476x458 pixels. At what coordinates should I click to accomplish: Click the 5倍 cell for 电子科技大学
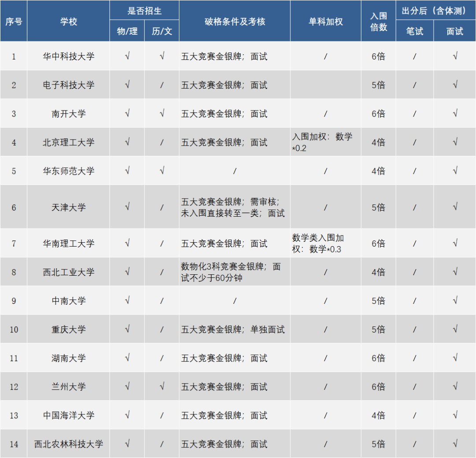coord(379,85)
